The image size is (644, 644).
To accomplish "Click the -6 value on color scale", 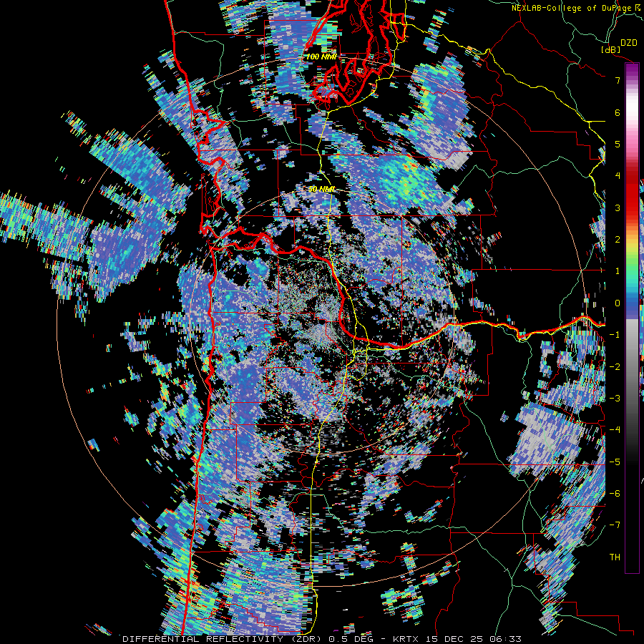I will [615, 494].
